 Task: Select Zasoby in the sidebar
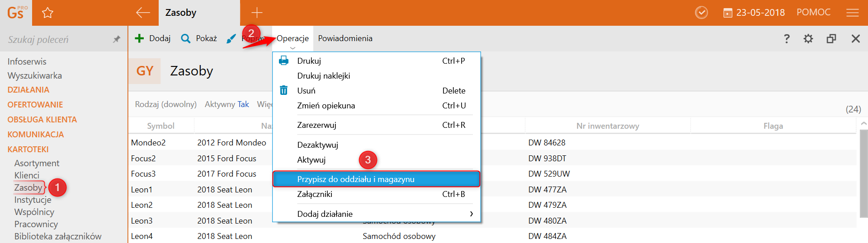[28, 187]
